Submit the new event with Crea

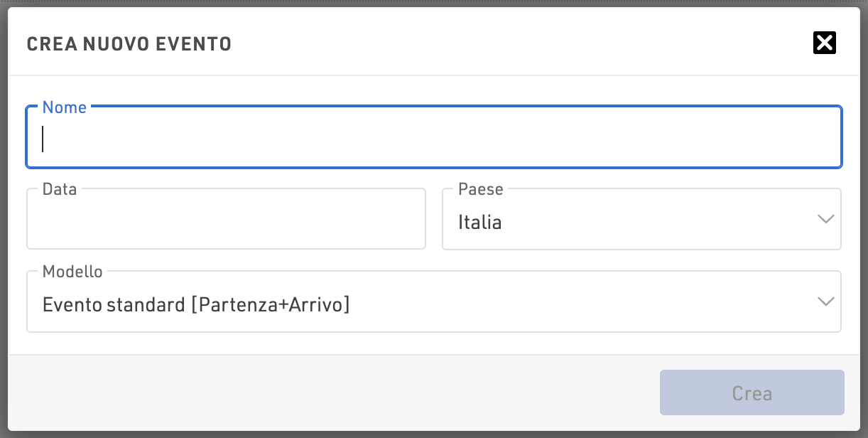coord(752,392)
